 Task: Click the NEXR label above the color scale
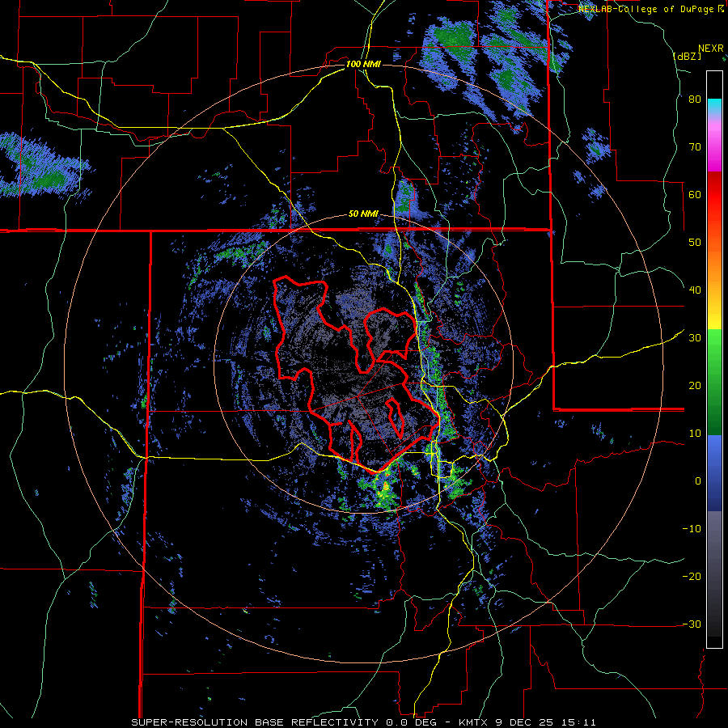(x=711, y=49)
